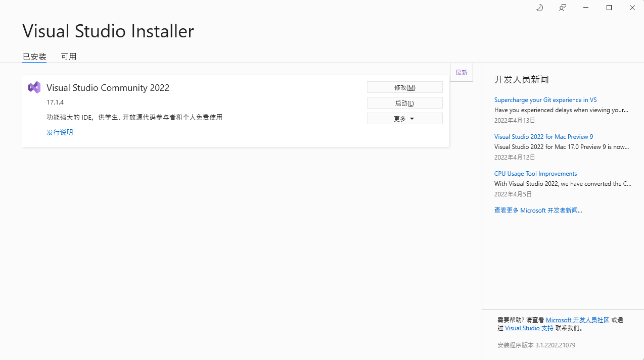Open Visual Studio 支持 link
This screenshot has height=360, width=644.
pos(529,328)
